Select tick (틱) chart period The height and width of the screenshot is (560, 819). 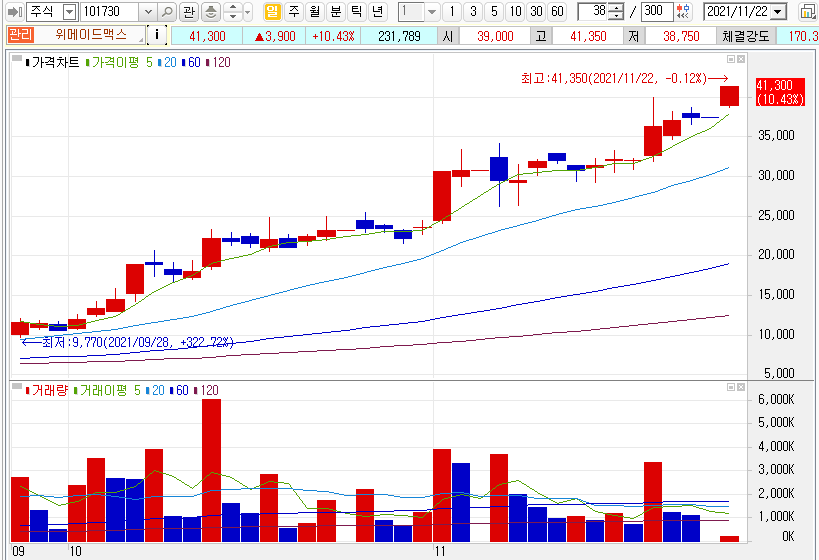point(356,11)
